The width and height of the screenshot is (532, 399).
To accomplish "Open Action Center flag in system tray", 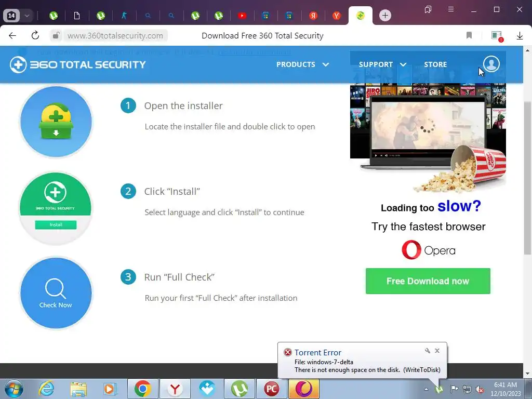I will pyautogui.click(x=454, y=389).
